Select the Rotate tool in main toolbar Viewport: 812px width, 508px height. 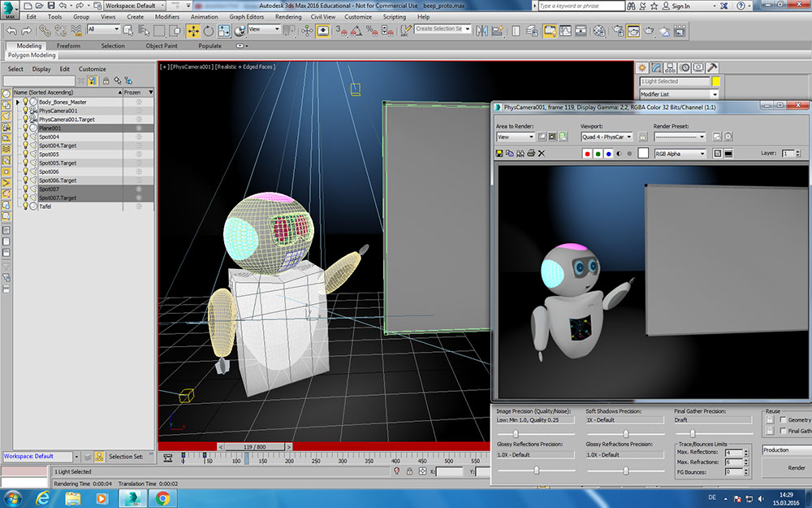(x=209, y=31)
